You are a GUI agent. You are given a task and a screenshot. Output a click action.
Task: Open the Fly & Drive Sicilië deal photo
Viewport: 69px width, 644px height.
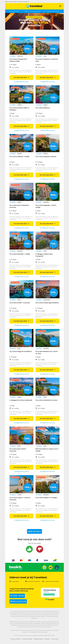click(x=48, y=46)
